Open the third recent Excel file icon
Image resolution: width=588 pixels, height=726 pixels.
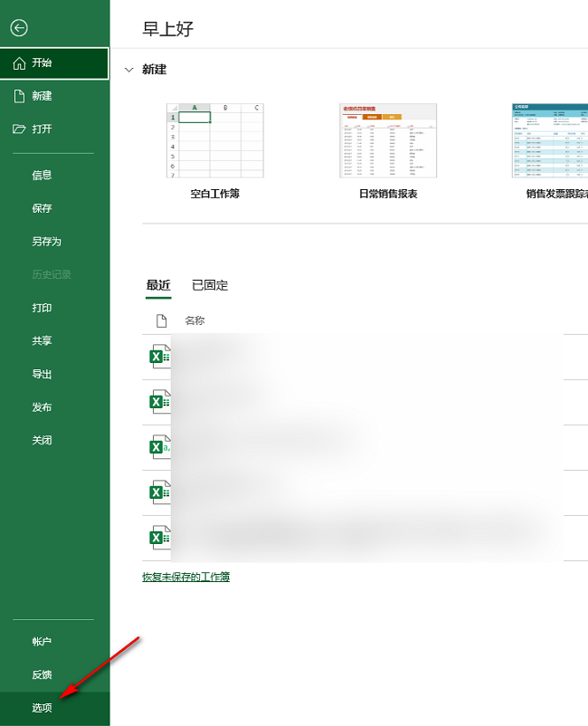click(x=160, y=447)
